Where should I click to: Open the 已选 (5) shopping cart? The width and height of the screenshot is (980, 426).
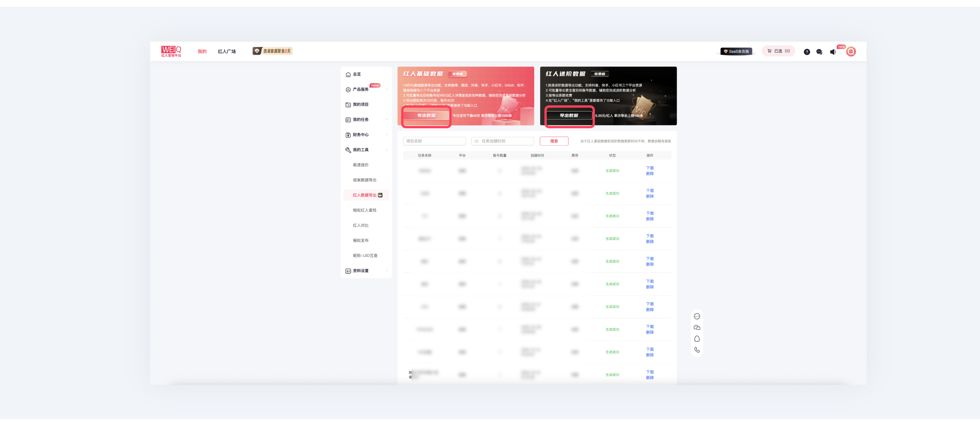(x=778, y=51)
